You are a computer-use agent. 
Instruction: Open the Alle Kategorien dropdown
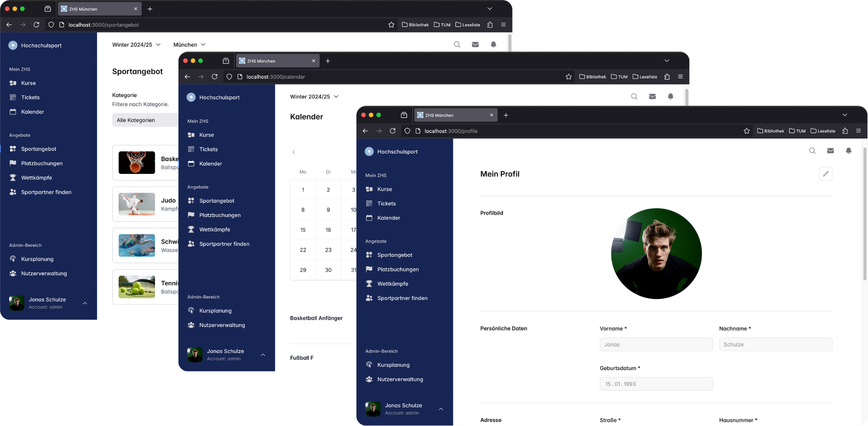tap(145, 120)
